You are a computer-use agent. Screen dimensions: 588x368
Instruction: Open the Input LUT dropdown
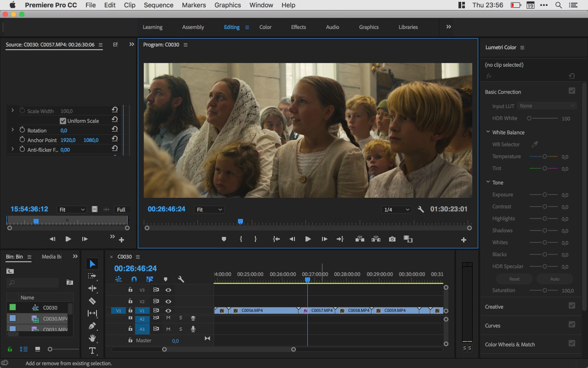[547, 106]
